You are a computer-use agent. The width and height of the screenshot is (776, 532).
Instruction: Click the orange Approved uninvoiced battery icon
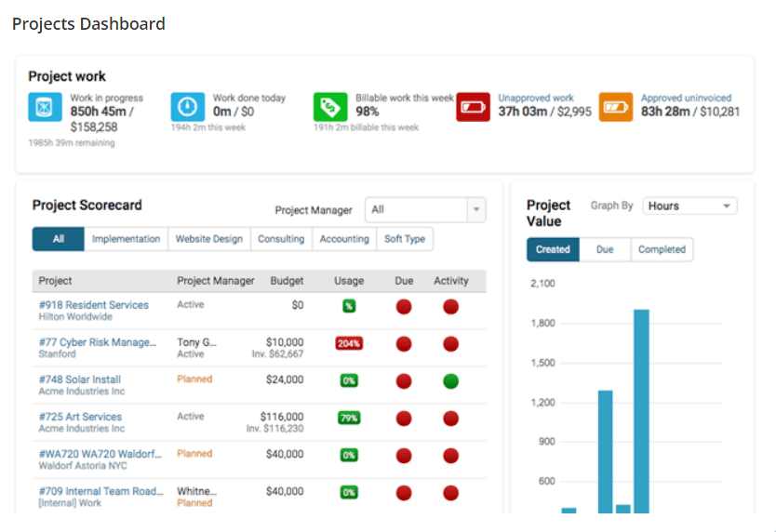pos(615,107)
